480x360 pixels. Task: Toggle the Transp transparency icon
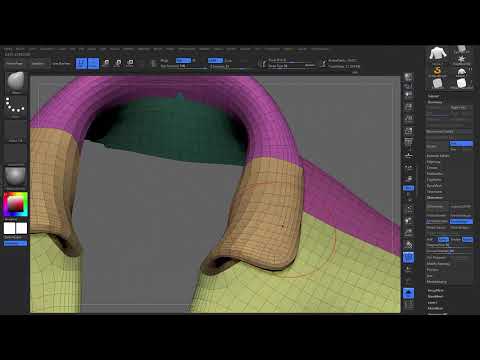[408, 269]
